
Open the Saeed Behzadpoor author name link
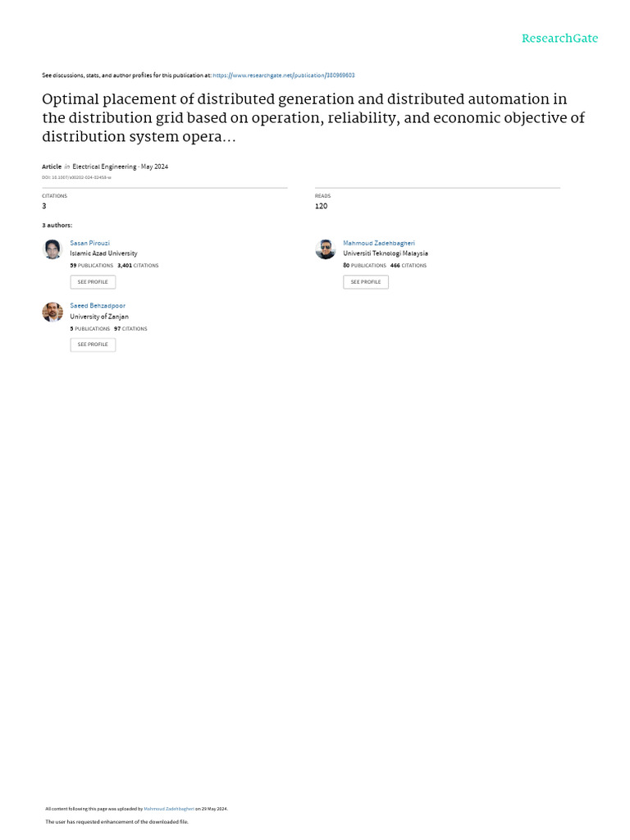tap(98, 306)
